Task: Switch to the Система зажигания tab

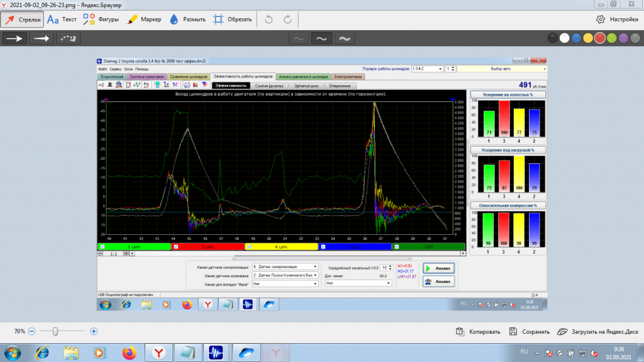Action: (147, 77)
